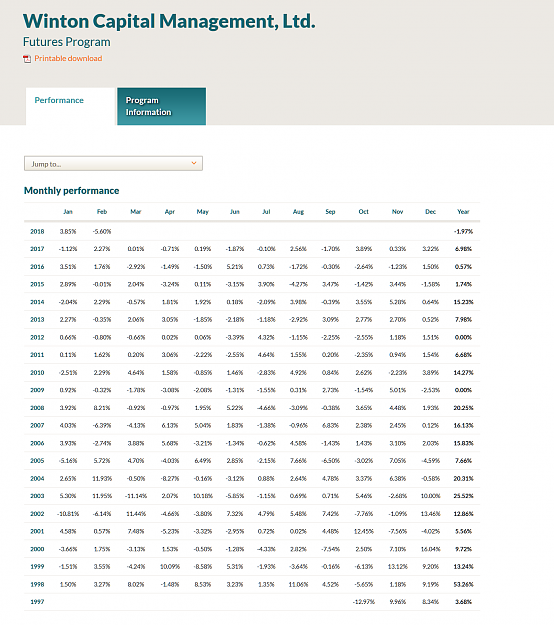Click the 2002 January value -10.81%
This screenshot has height=625, width=554.
click(68, 514)
